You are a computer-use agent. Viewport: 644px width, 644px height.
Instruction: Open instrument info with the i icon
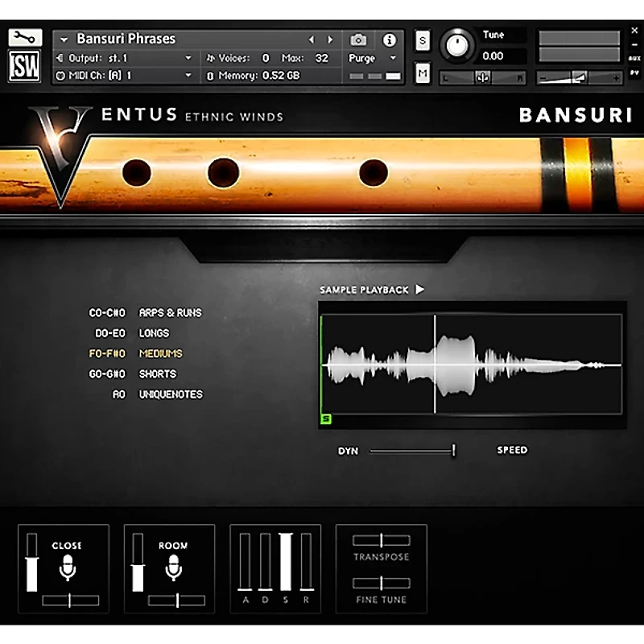390,39
